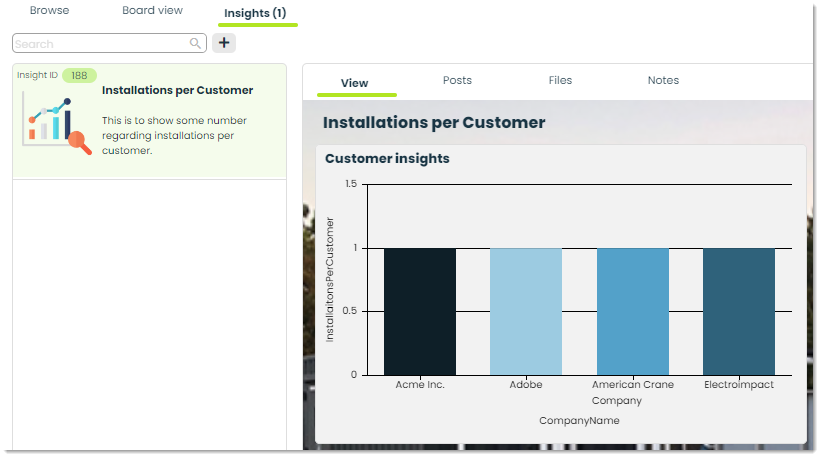This screenshot has height=458, width=821.
Task: Click the plus icon to add insight
Action: click(x=224, y=43)
